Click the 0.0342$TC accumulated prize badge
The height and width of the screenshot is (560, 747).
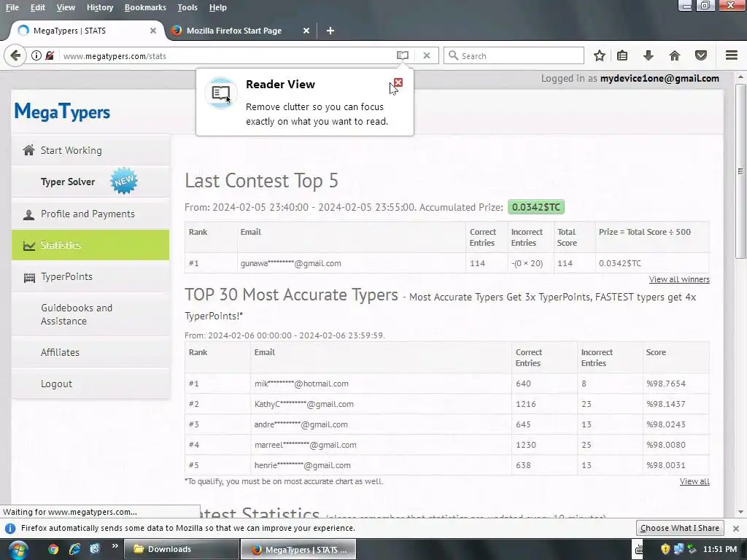click(x=536, y=207)
